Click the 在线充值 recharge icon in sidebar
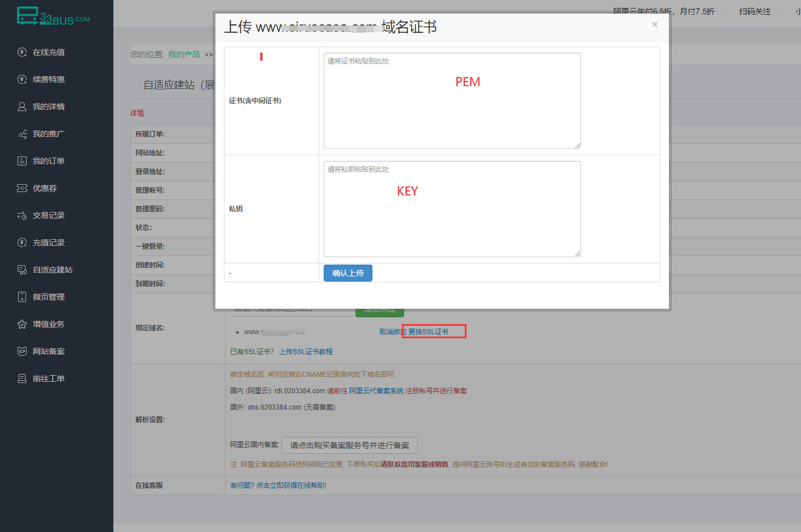 (x=22, y=52)
